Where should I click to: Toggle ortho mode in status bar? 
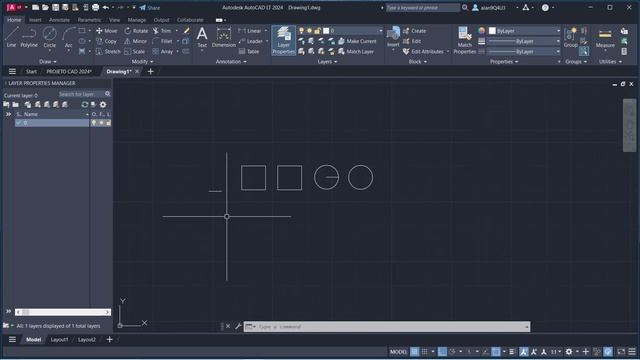coord(442,352)
